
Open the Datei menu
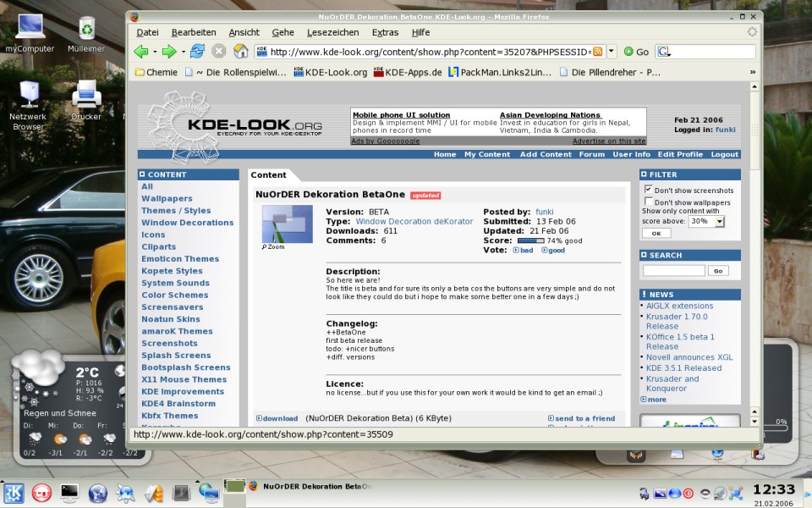(147, 32)
